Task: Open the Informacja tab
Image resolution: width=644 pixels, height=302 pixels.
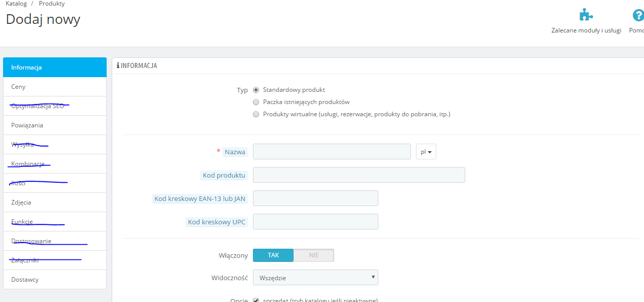Action: click(x=55, y=68)
